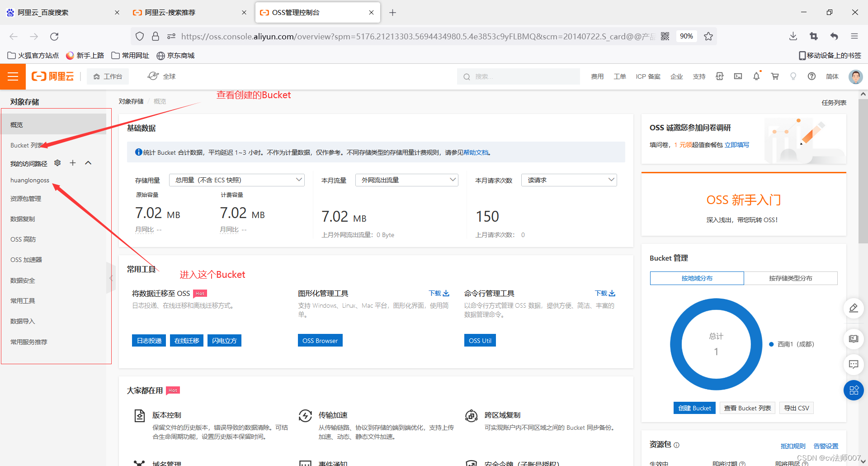Open the 概览 sidebar item

coord(53,125)
